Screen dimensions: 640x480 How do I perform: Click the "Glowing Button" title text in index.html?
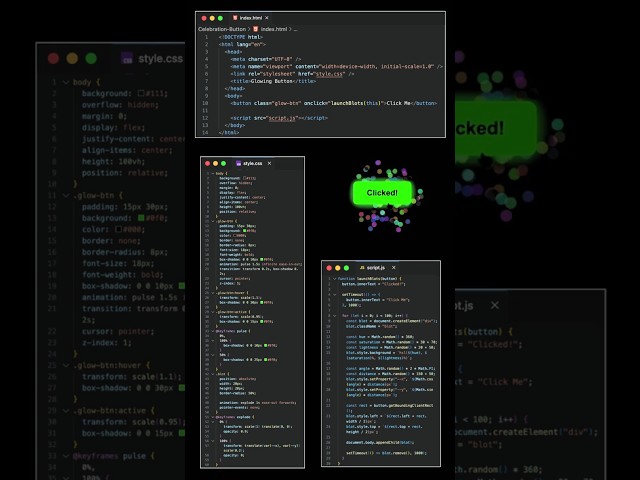coord(271,81)
